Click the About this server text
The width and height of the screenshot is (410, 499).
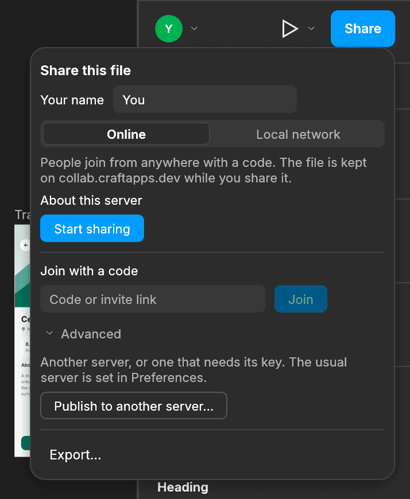[91, 201]
